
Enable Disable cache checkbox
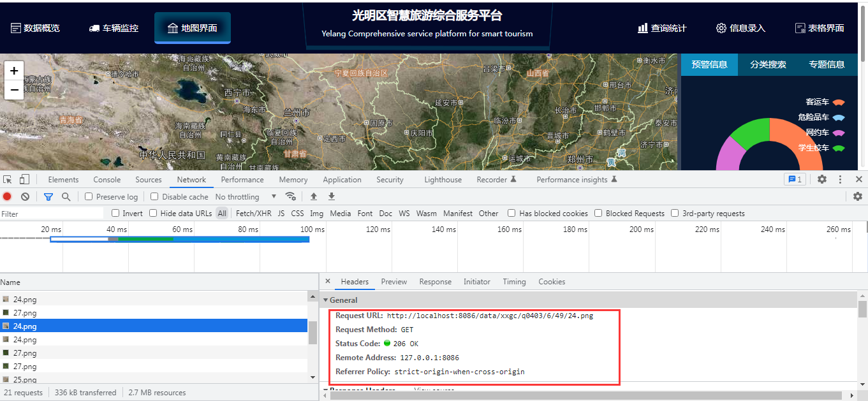click(x=154, y=196)
